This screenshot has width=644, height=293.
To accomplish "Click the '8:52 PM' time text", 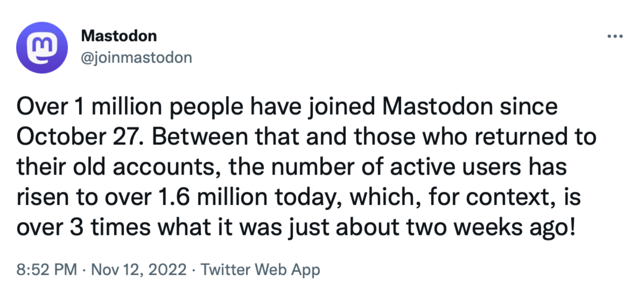I will pos(47,269).
